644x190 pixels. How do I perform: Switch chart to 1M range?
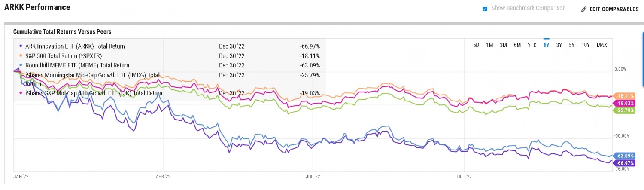pyautogui.click(x=489, y=45)
